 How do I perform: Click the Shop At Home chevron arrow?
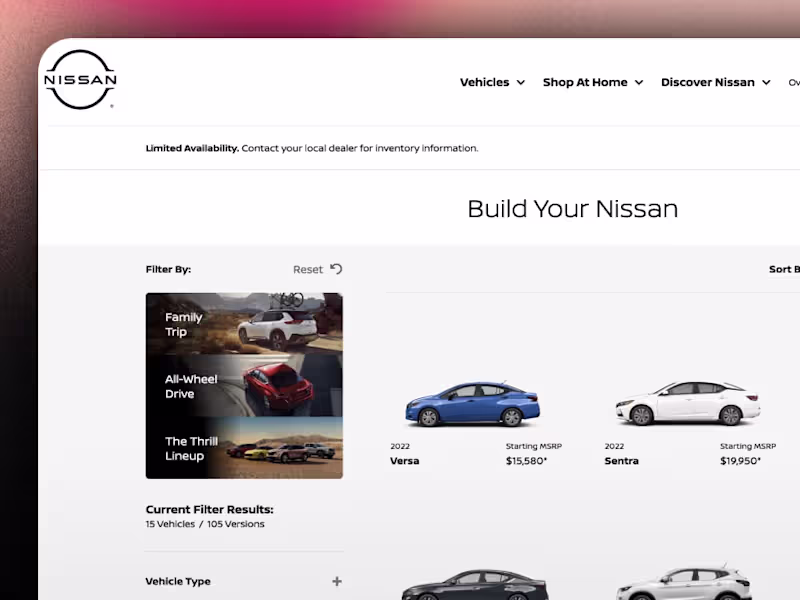(x=639, y=83)
